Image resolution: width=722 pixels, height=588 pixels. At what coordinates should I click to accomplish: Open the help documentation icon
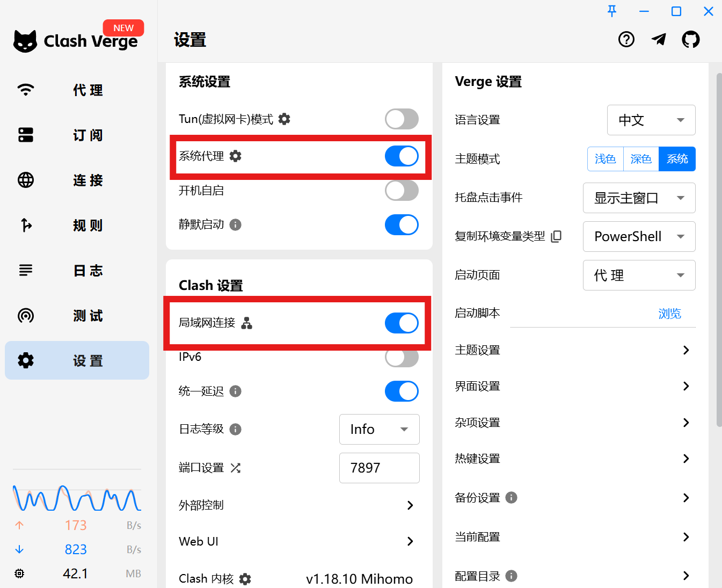[x=626, y=39]
